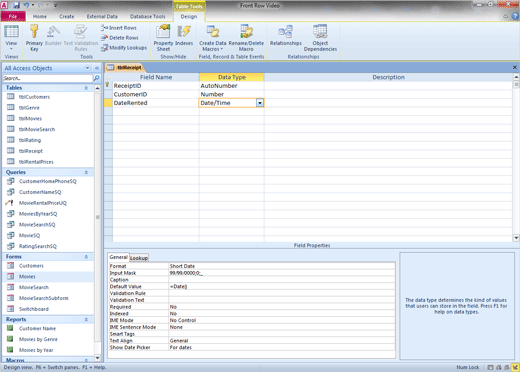Open the Relationships window

(286, 35)
